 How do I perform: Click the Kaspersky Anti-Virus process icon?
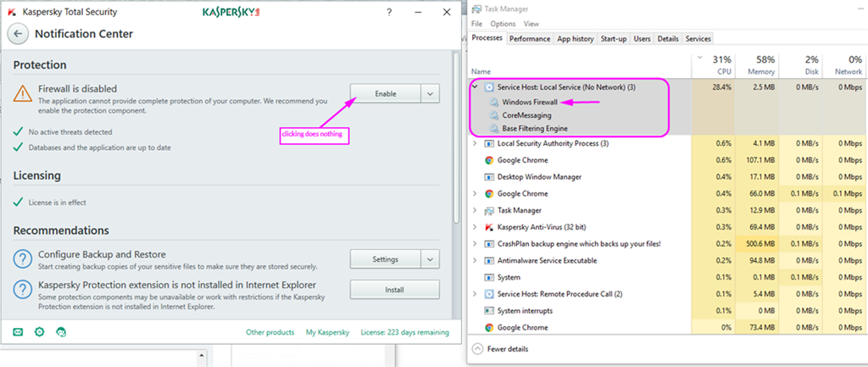(489, 227)
